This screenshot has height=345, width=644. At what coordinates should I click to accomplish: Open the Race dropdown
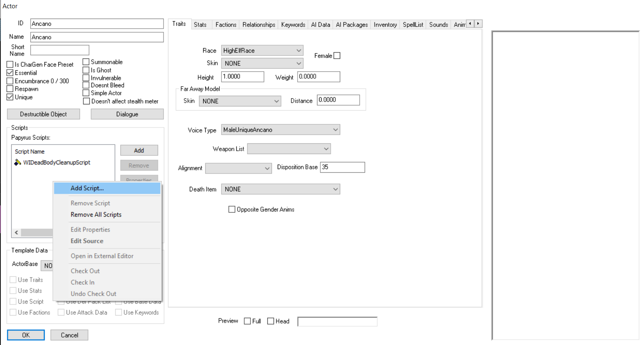click(299, 50)
